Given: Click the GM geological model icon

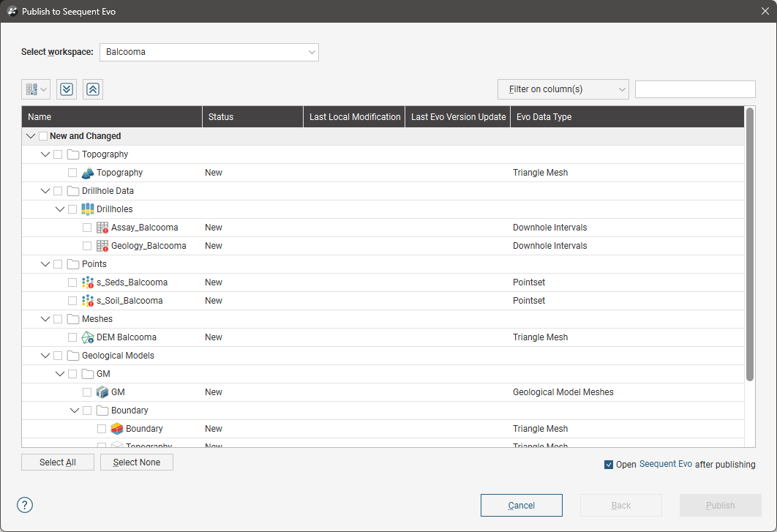Looking at the screenshot, I should tap(102, 392).
